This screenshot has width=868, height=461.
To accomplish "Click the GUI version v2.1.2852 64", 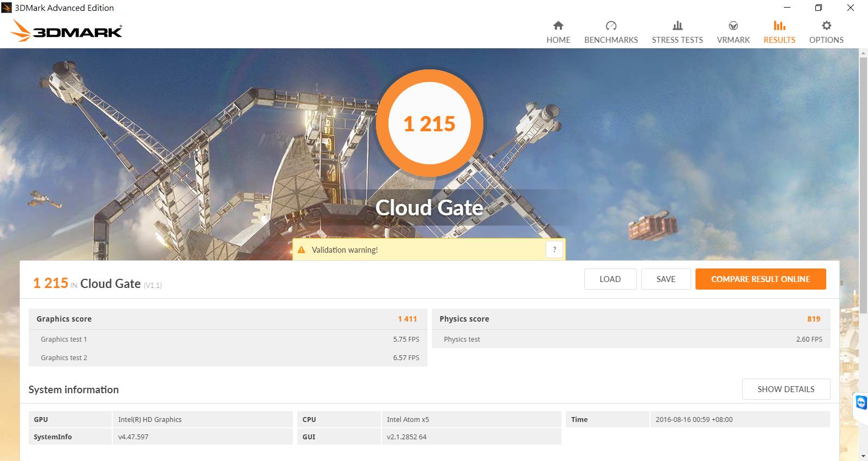I will [x=407, y=437].
